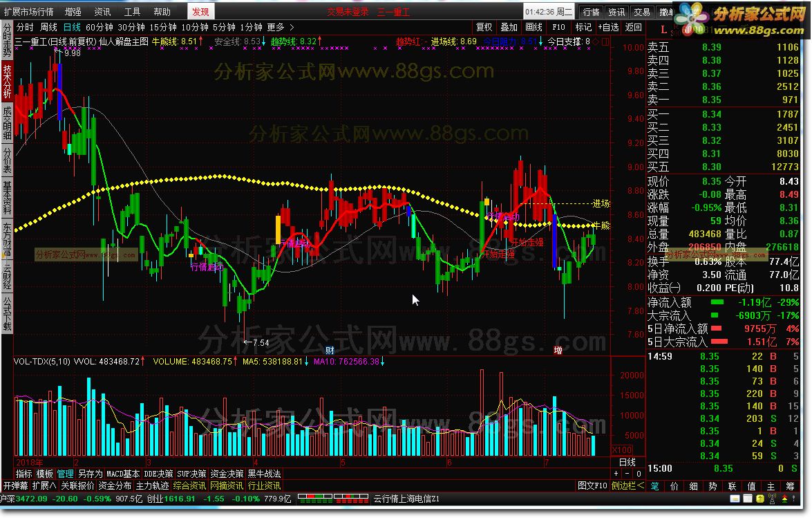Image resolution: width=812 pixels, height=518 pixels.
Task: Select the MACD基本 indicator template
Action: (x=123, y=474)
